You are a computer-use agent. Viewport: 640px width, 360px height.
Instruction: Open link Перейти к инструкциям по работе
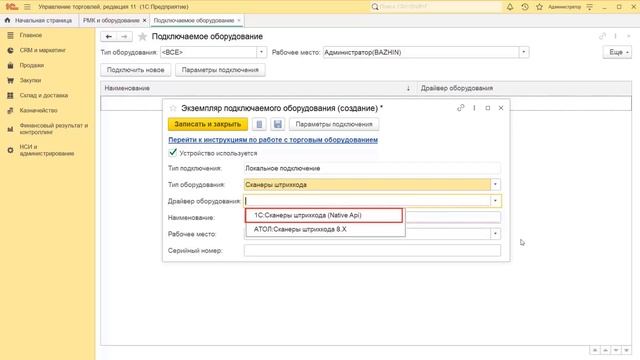(273, 140)
